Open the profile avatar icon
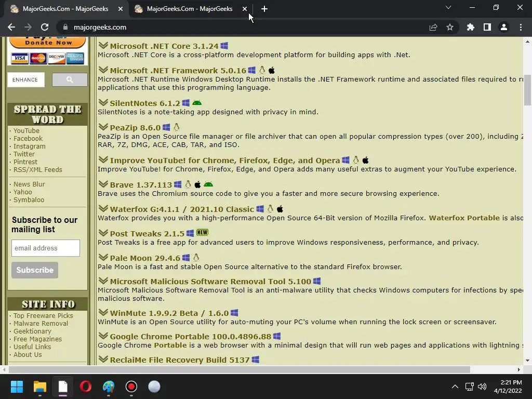The height and width of the screenshot is (399, 532). 504,27
